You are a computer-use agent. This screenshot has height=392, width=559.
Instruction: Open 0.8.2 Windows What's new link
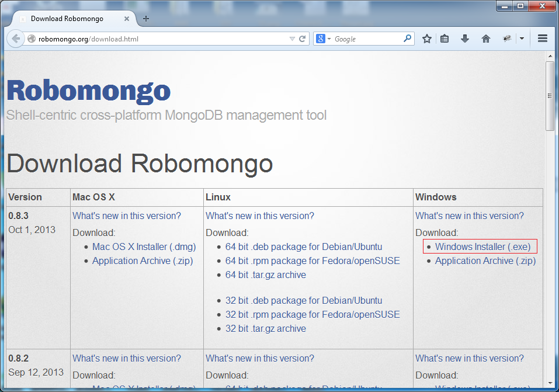click(x=470, y=359)
